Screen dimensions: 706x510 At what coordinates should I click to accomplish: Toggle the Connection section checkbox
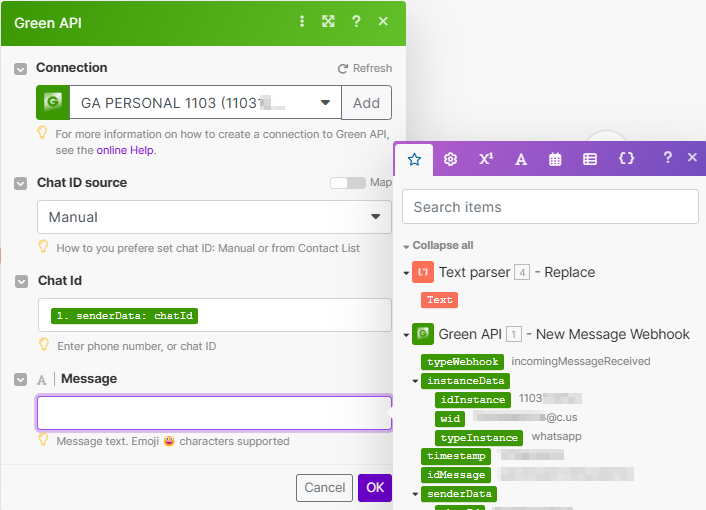(x=20, y=69)
